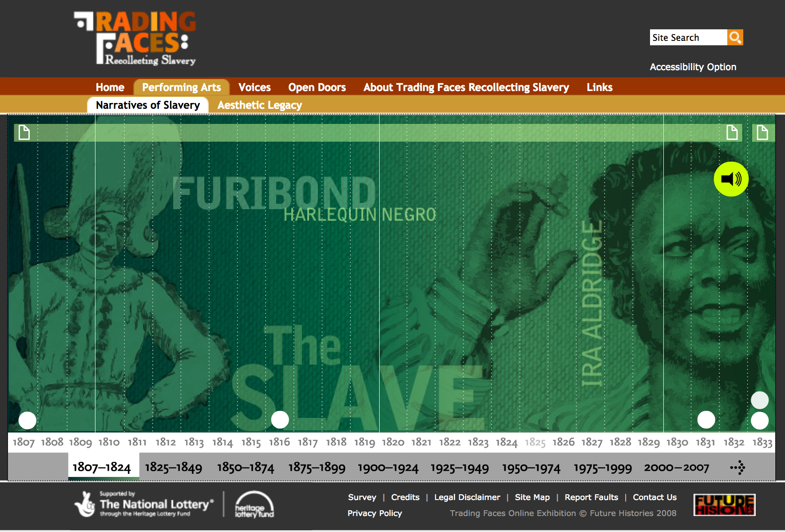Click the orange site search magnifier button

click(x=735, y=38)
